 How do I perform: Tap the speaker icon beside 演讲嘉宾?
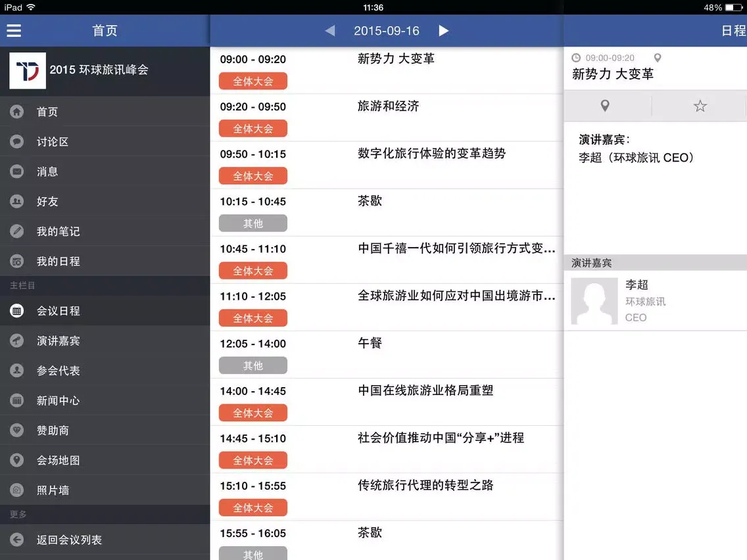[x=16, y=341]
